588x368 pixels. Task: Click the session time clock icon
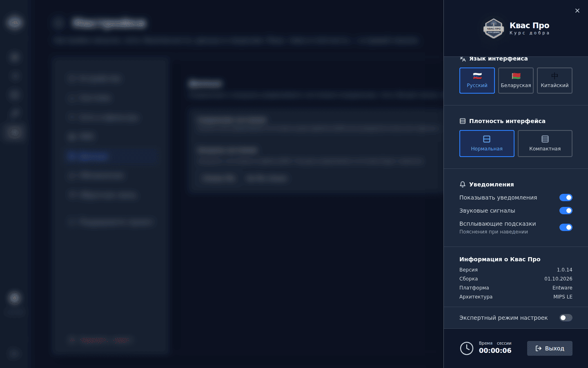click(x=467, y=348)
